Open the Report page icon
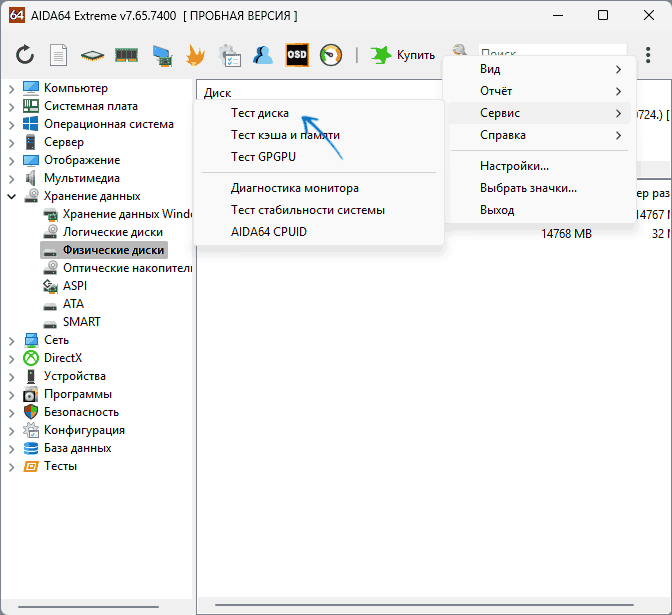This screenshot has height=615, width=672. pyautogui.click(x=58, y=55)
